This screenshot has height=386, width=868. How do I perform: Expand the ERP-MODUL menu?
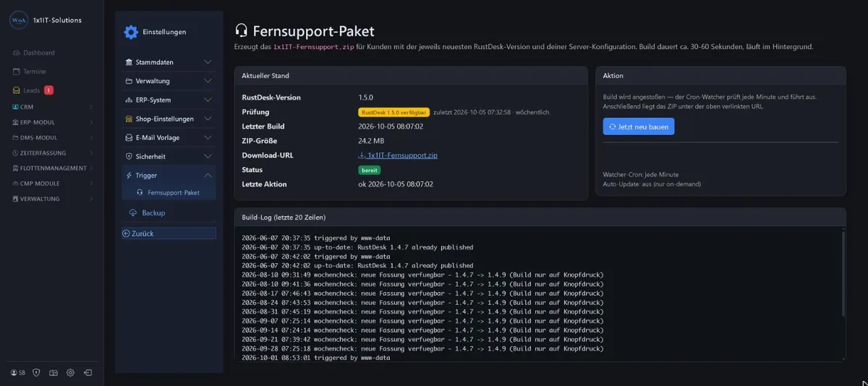pos(52,122)
